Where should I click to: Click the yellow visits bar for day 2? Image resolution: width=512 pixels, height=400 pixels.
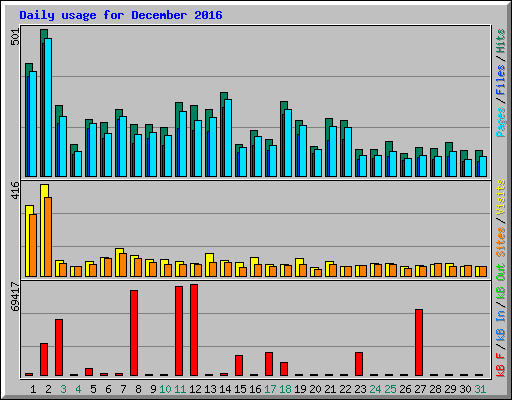click(x=43, y=230)
